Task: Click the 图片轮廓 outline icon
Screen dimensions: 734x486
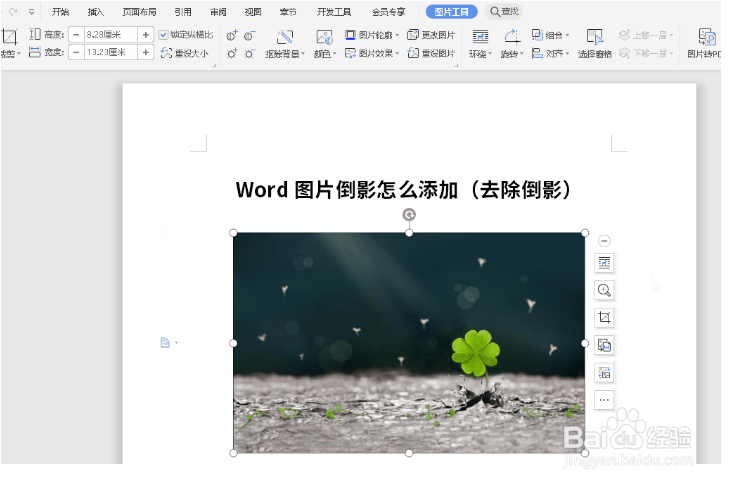Action: coord(350,35)
